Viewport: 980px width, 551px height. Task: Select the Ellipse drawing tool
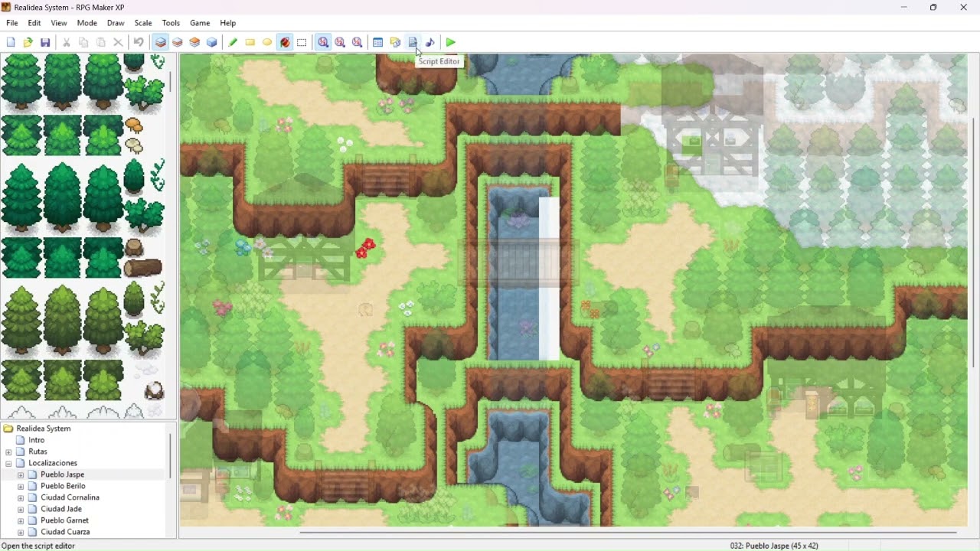click(267, 43)
